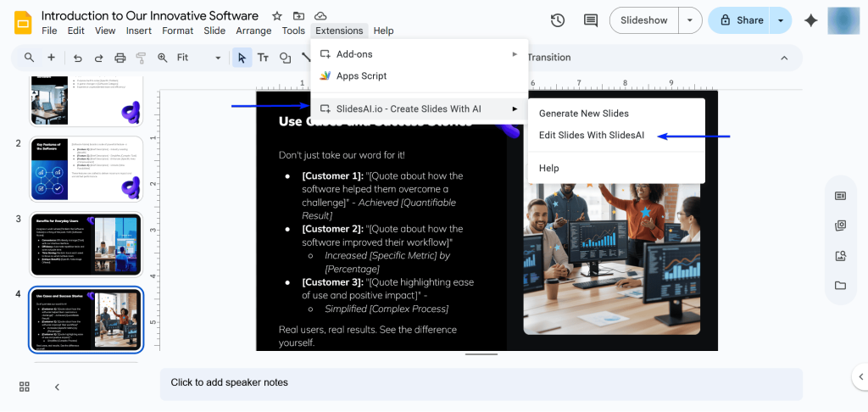Select the paint format roller tool

141,58
